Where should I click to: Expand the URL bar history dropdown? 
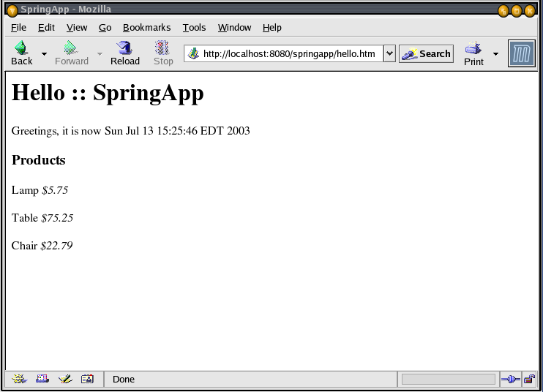click(x=389, y=53)
